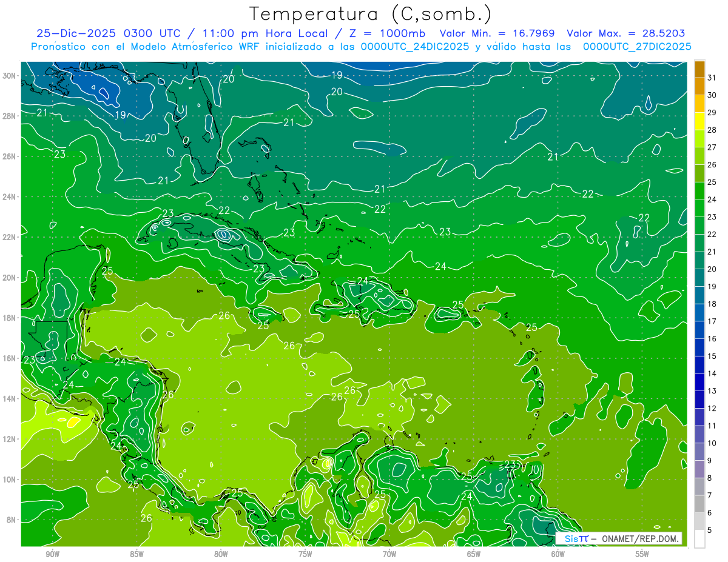
Task: Click colorbar legend value 28
Action: coord(712,130)
